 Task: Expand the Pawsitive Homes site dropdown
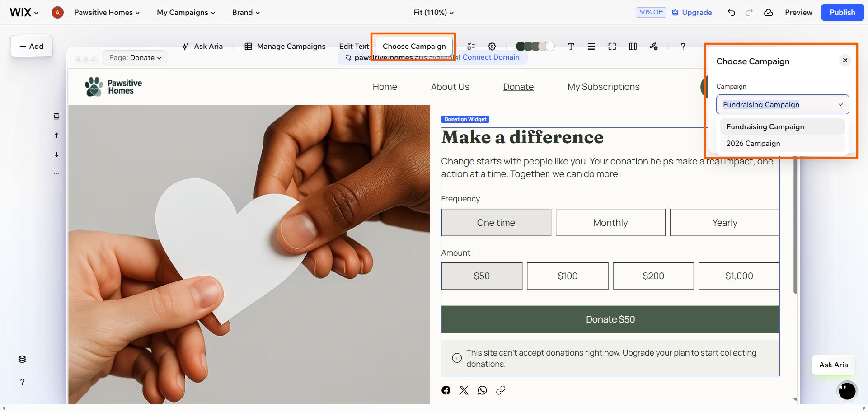pos(107,12)
